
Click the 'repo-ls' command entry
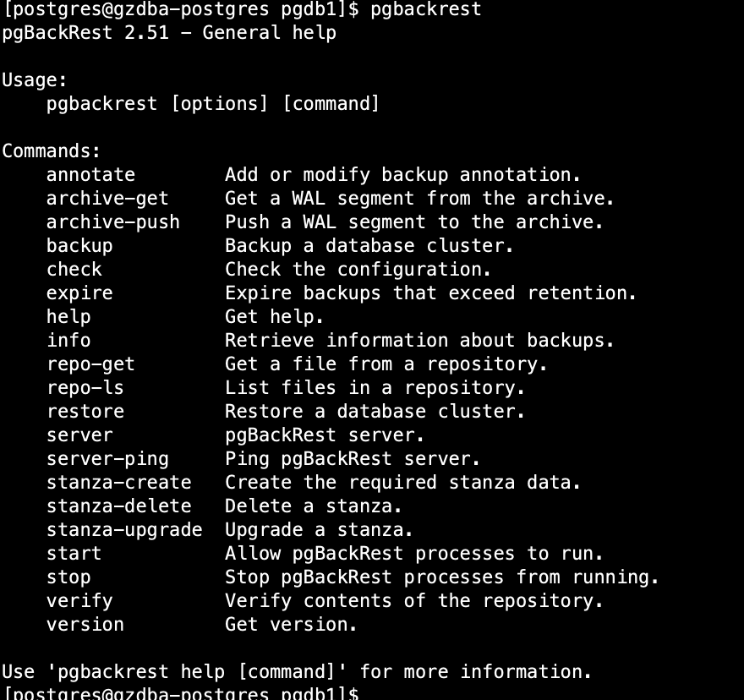click(x=85, y=388)
